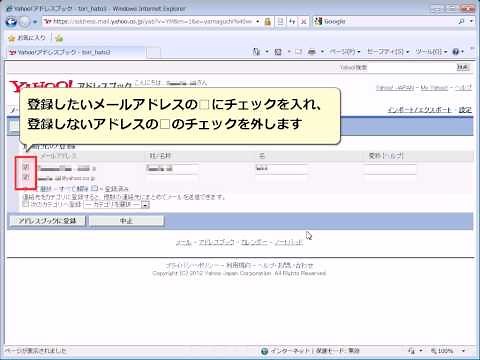Stop loading with the X icon
Image resolution: width=480 pixels, height=360 pixels.
(303, 22)
